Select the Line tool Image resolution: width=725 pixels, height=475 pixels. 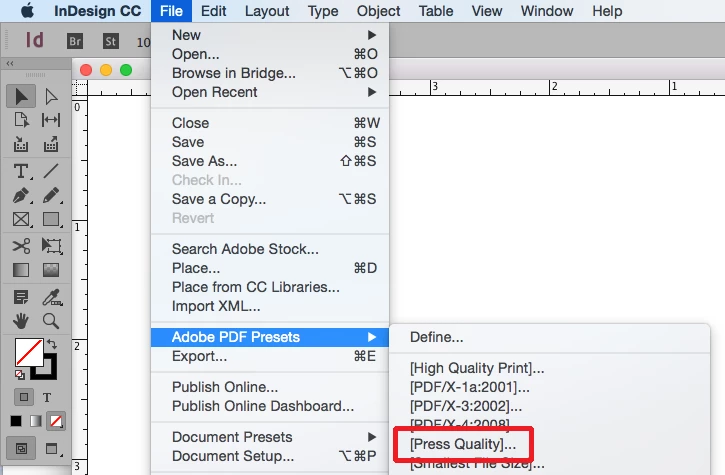(x=51, y=171)
